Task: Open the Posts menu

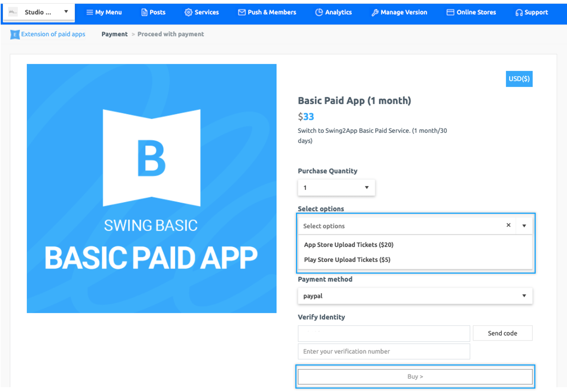Action: coord(154,12)
